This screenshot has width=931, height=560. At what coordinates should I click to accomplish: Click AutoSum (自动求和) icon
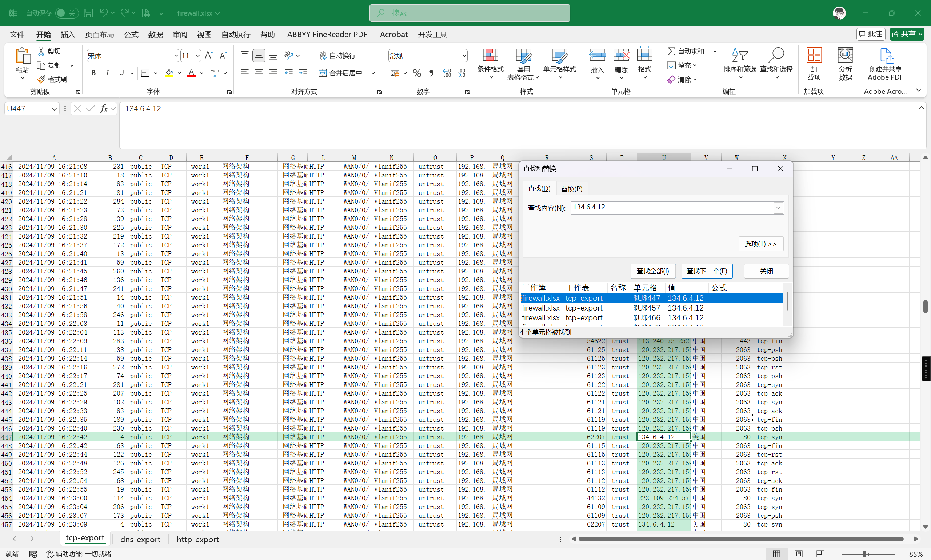tap(671, 51)
